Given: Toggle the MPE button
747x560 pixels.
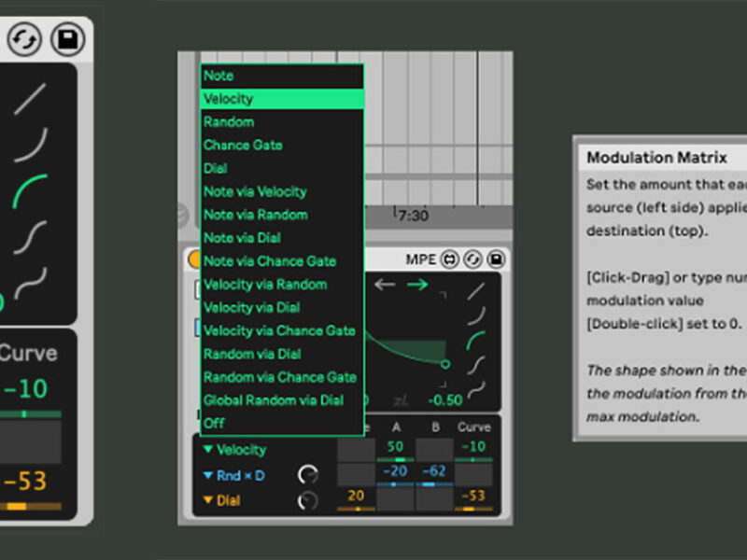Looking at the screenshot, I should click(420, 259).
